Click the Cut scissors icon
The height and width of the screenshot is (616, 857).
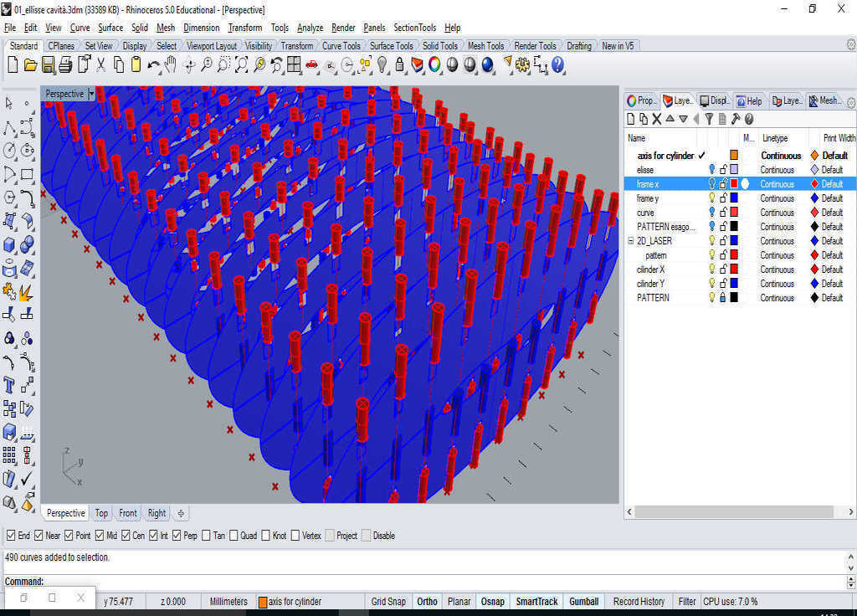point(100,65)
